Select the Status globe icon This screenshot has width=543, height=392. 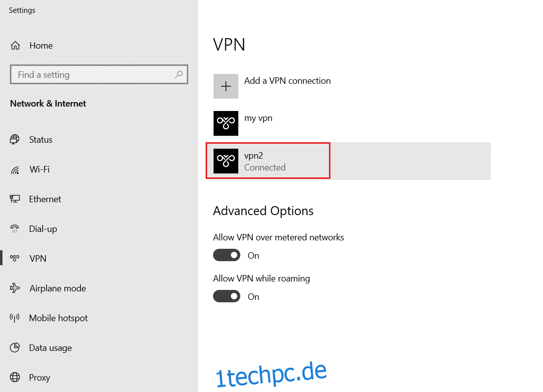pyautogui.click(x=14, y=140)
